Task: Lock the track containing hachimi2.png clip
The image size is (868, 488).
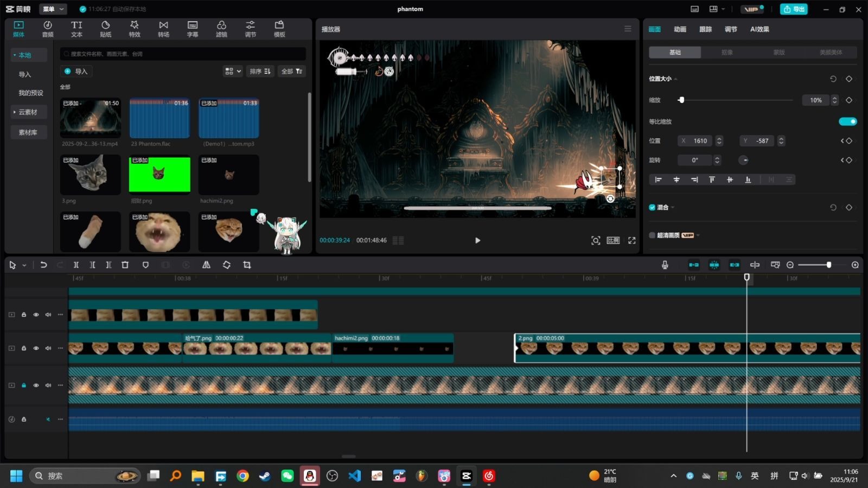Action: (24, 348)
